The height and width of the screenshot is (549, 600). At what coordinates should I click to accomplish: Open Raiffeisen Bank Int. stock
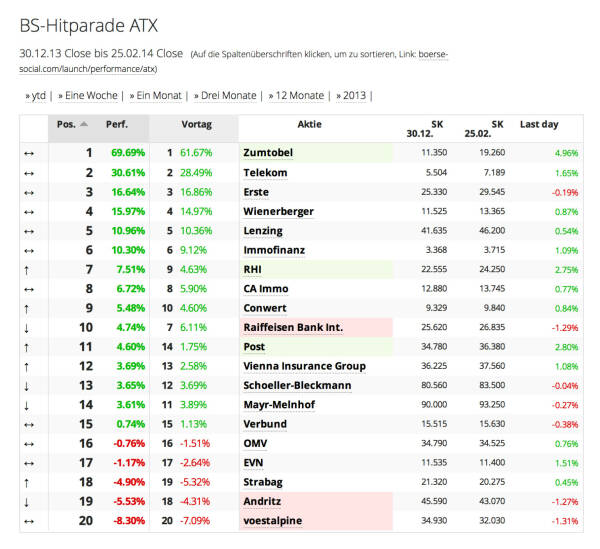click(293, 328)
